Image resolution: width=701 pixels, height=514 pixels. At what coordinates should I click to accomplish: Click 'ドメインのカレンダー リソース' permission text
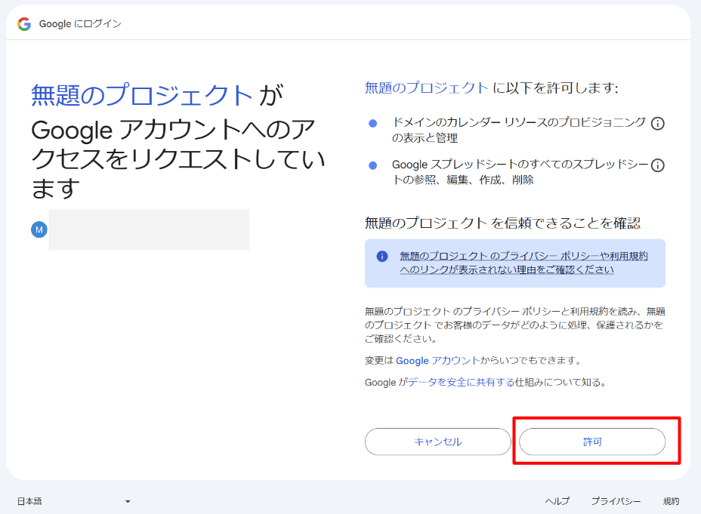tap(519, 130)
